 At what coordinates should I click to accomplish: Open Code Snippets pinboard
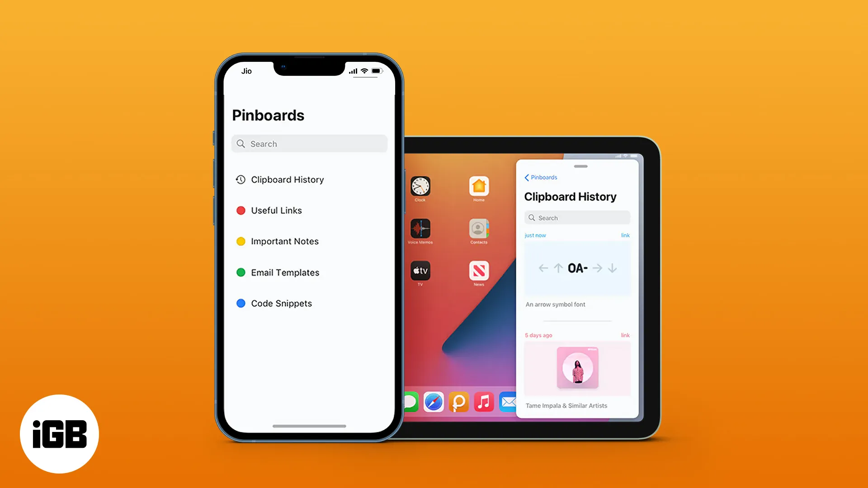(x=281, y=303)
